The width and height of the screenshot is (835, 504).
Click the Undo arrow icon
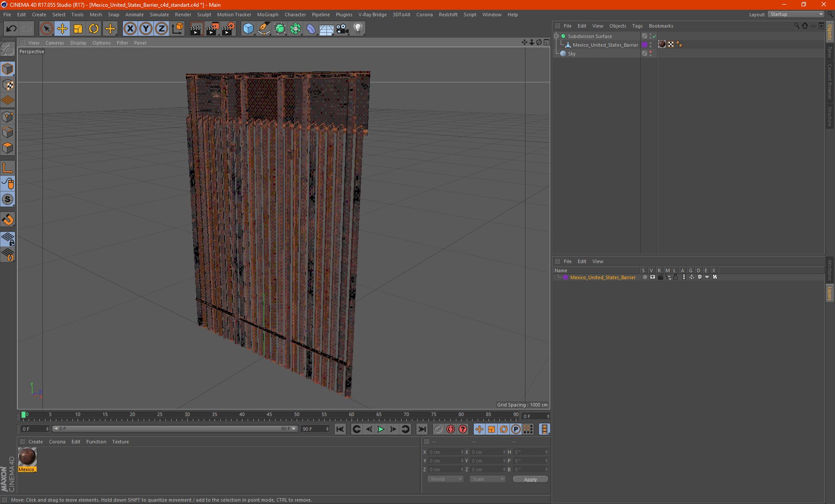pos(11,29)
